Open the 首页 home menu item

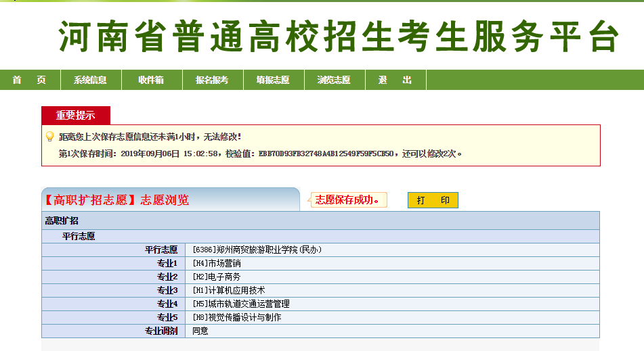click(29, 80)
